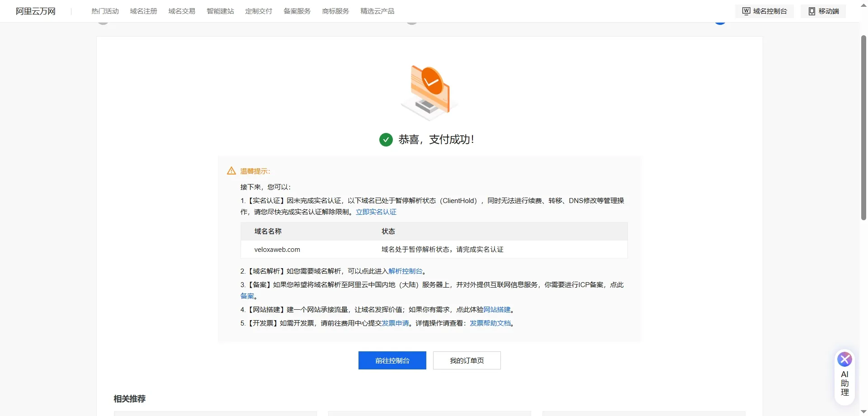Click the green payment success checkmark
The image size is (868, 416).
tap(386, 139)
